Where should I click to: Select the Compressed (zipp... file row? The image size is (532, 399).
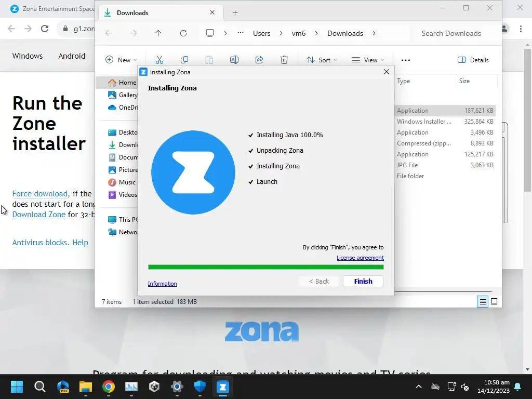pos(445,143)
